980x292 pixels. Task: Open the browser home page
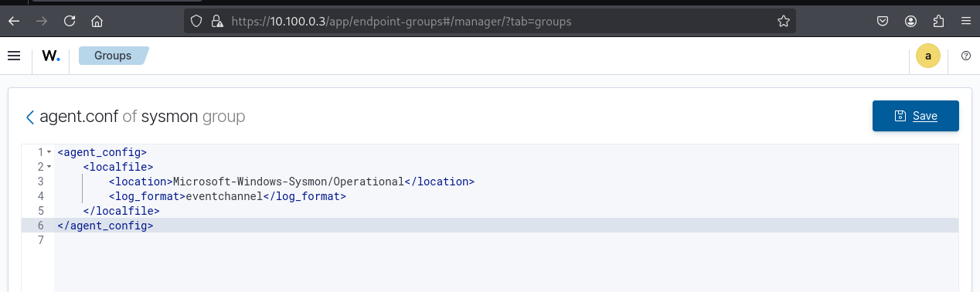[x=97, y=21]
